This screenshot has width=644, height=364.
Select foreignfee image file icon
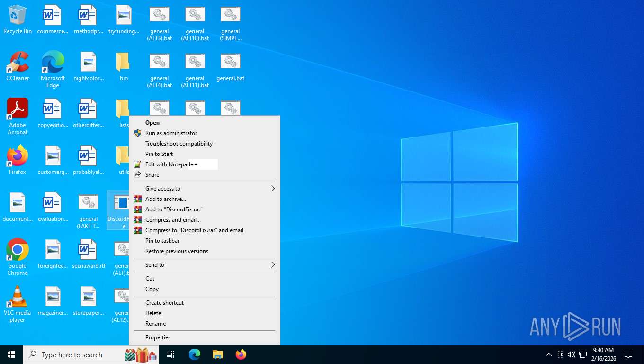pyautogui.click(x=53, y=254)
